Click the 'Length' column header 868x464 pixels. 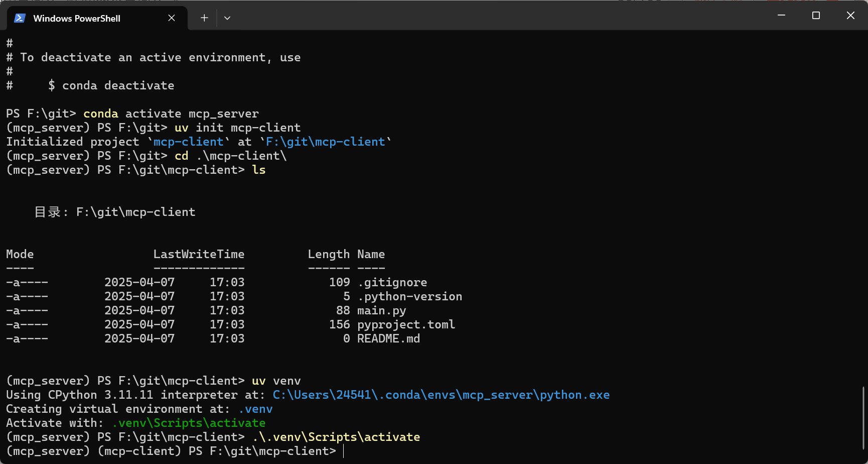[329, 254]
